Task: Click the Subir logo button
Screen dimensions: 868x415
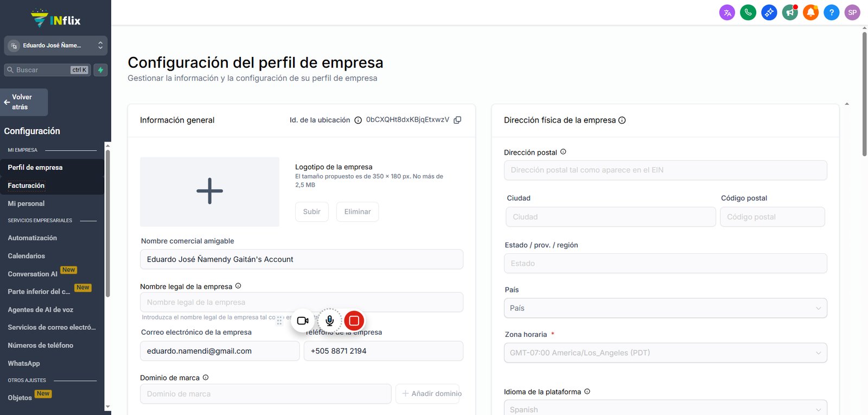Action: (x=312, y=212)
